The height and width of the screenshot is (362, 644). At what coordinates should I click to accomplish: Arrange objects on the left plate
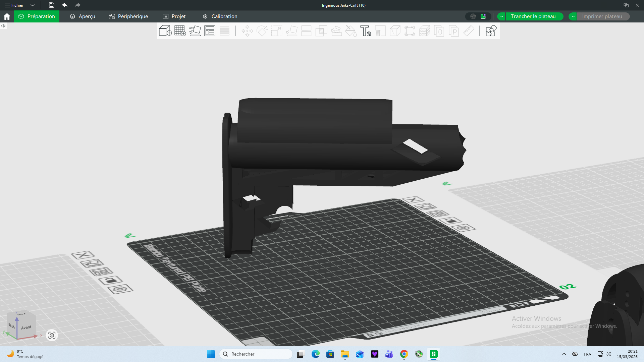(x=101, y=271)
